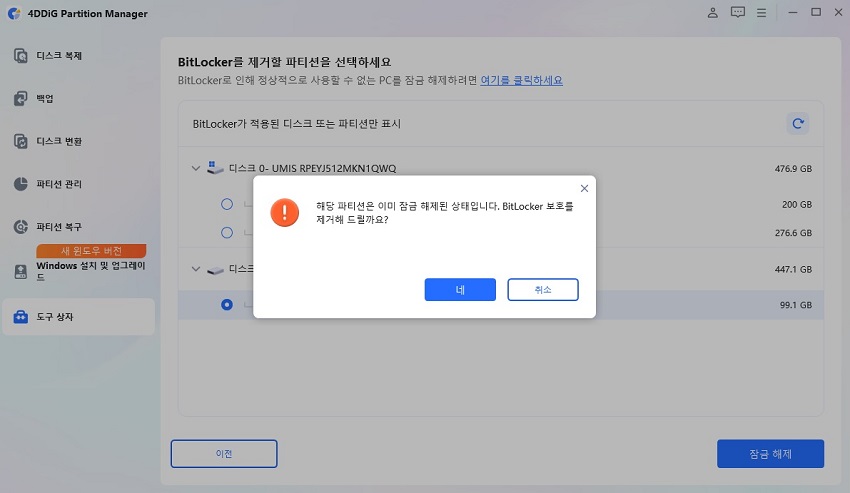Click the backup icon beside 백업

pyautogui.click(x=21, y=99)
